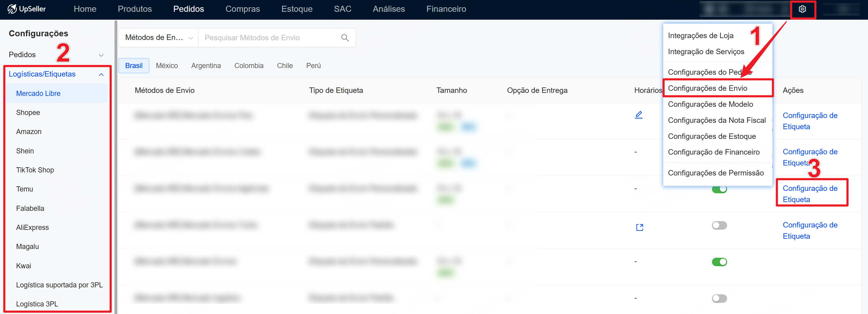Screen dimensions: 868x314
Task: Click the Pesquisar Métodos de Envio field
Action: [x=270, y=38]
